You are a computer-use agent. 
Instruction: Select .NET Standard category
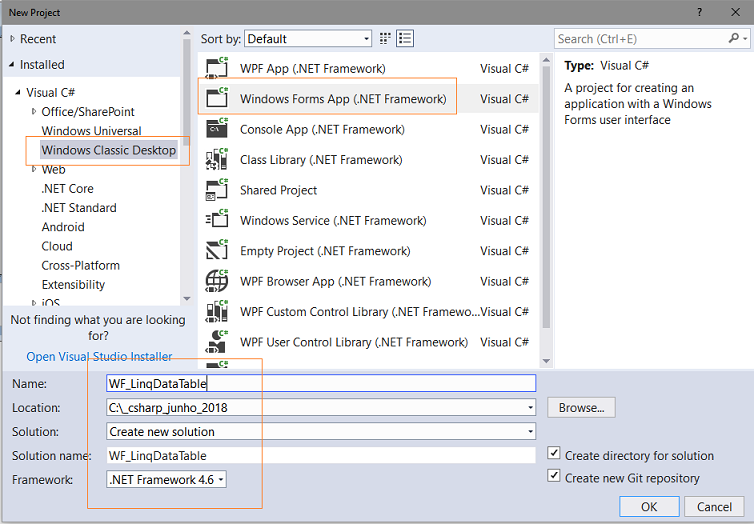79,208
